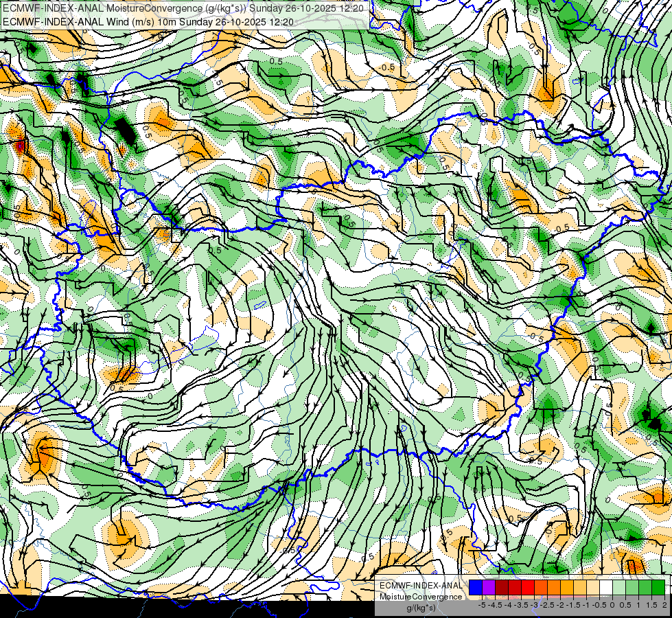This screenshot has height=618, width=672.
Task: Click the legend's MoistureConvergence label
Action: (421, 597)
